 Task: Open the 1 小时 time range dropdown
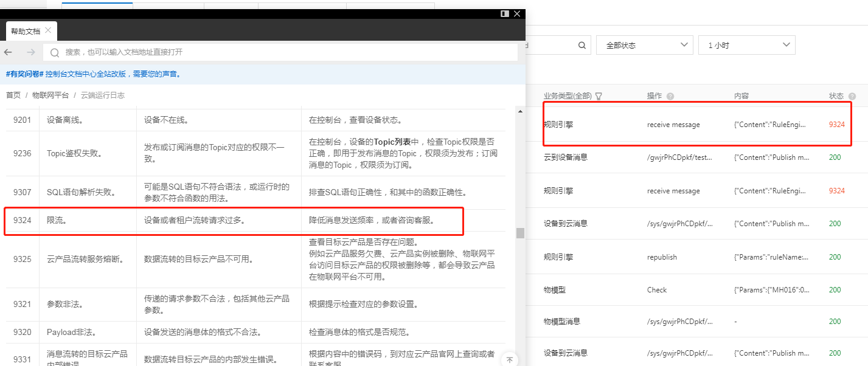[x=747, y=45]
